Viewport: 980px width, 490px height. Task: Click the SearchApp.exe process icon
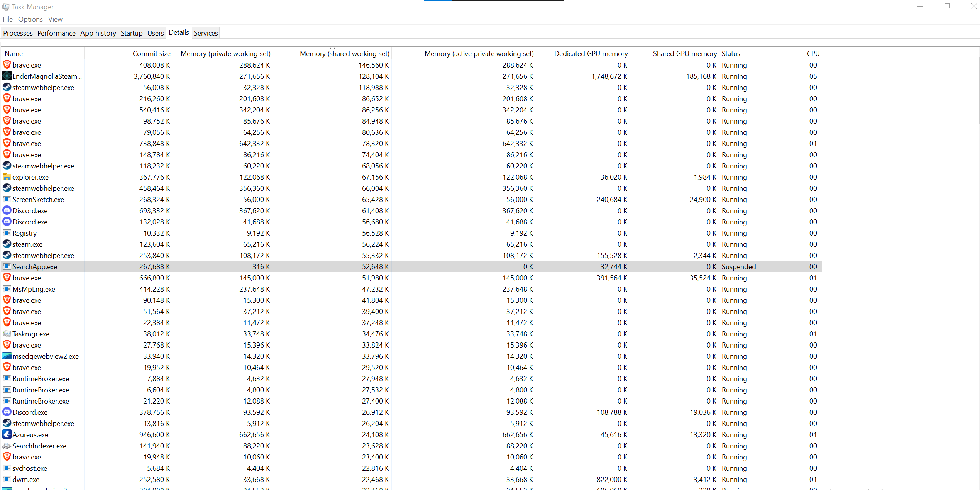tap(7, 266)
